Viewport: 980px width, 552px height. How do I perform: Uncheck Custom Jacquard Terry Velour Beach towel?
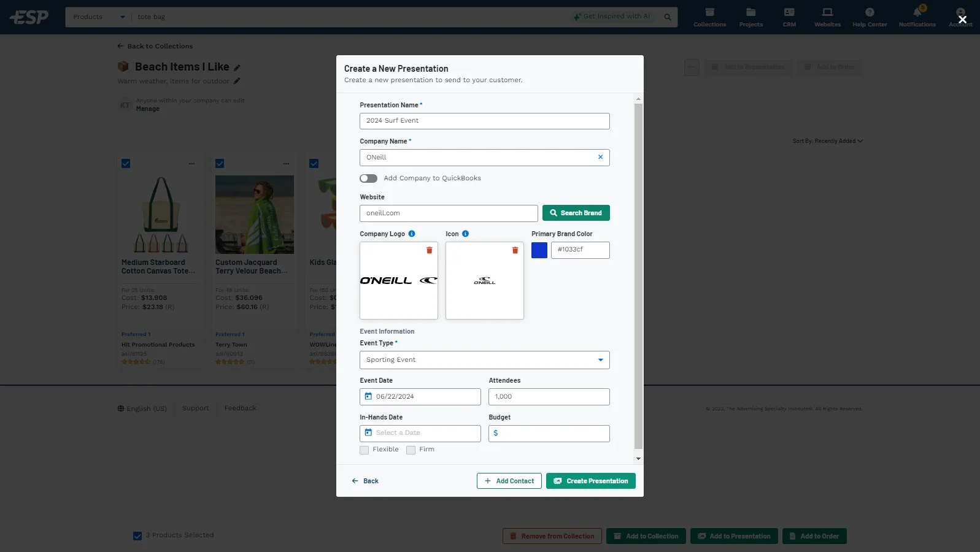220,164
